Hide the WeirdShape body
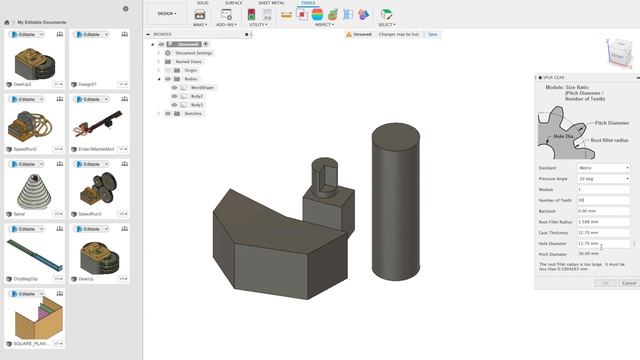The image size is (640, 360). (174, 88)
